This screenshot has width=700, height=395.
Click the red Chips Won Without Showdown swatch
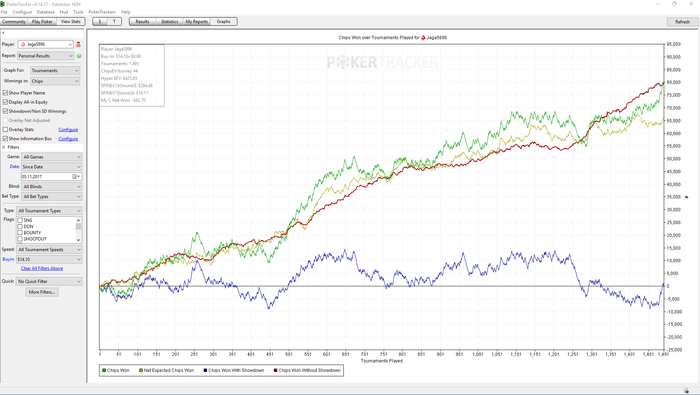[275, 370]
